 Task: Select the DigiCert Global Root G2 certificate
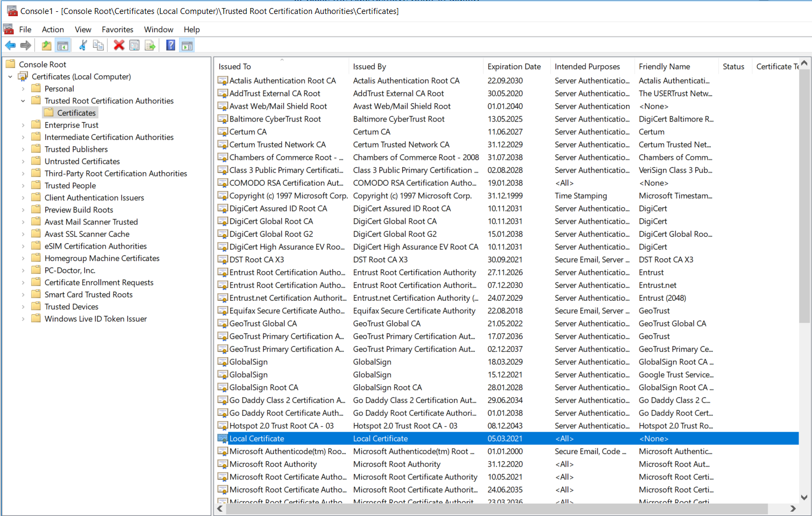point(508,234)
